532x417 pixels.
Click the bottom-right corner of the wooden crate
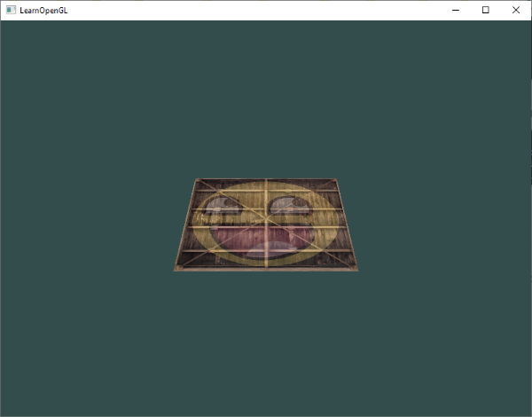pos(355,269)
